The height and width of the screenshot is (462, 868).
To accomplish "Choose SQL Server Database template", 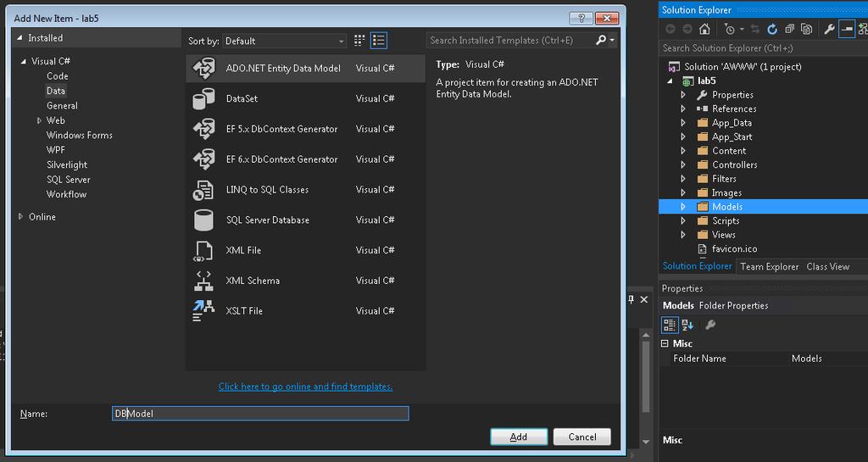I will 305,220.
